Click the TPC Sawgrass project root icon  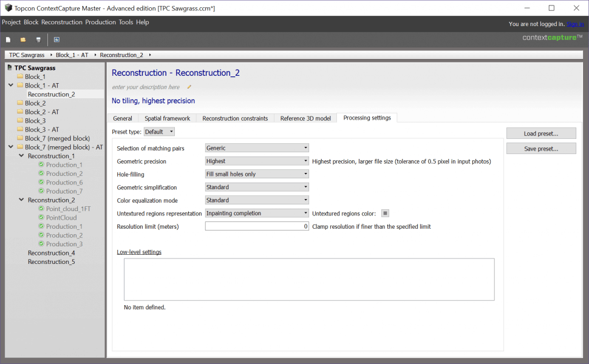[10, 67]
